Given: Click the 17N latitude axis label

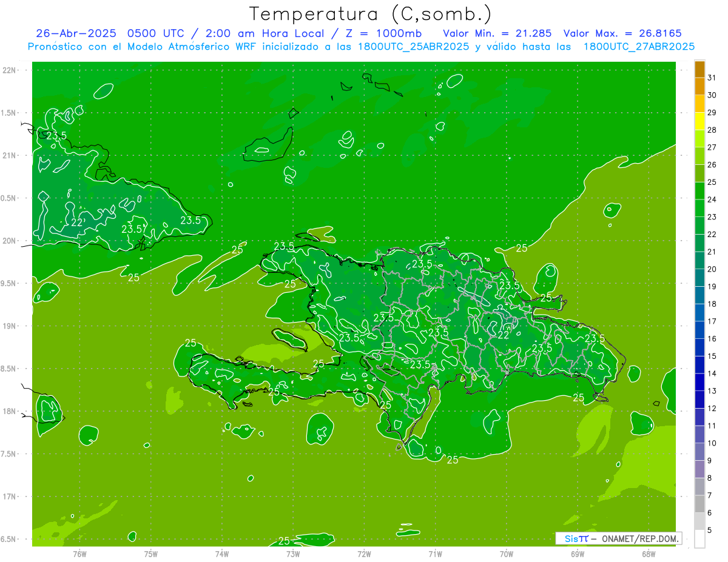Looking at the screenshot, I should coord(10,497).
